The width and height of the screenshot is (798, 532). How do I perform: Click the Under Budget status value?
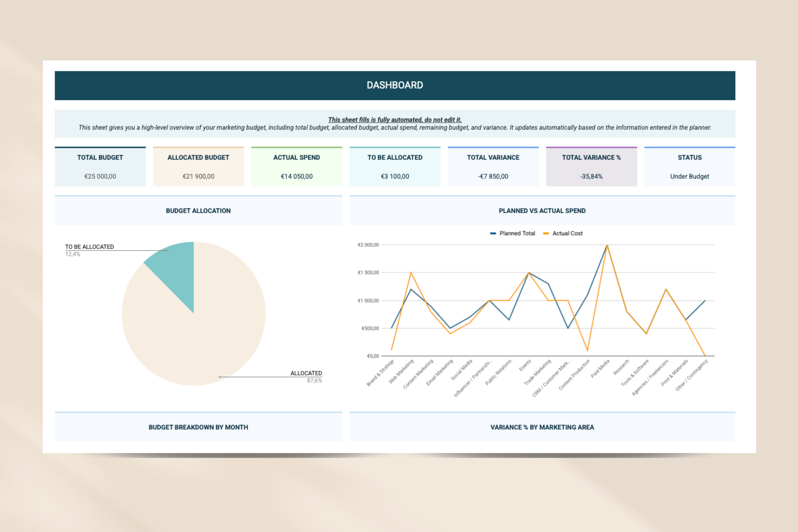[x=690, y=176]
